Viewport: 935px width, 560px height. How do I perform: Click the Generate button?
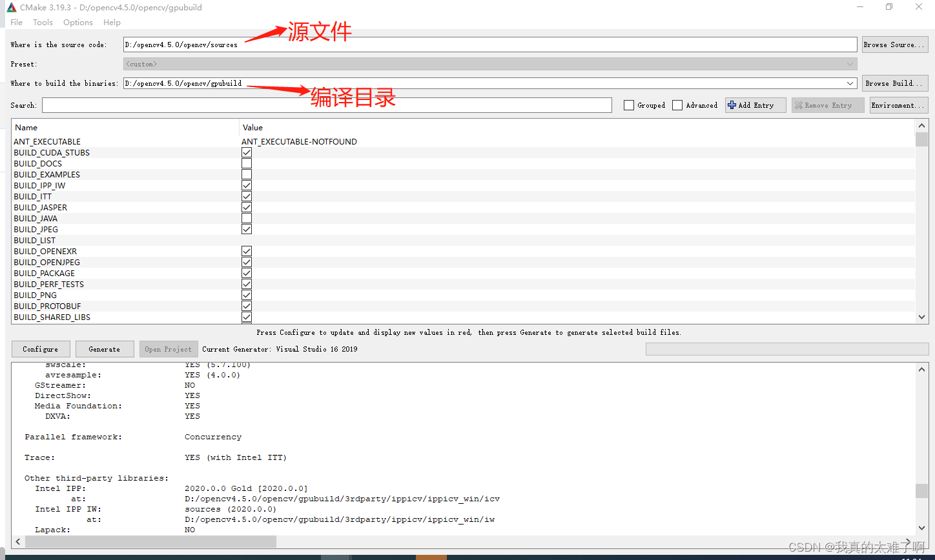(105, 349)
